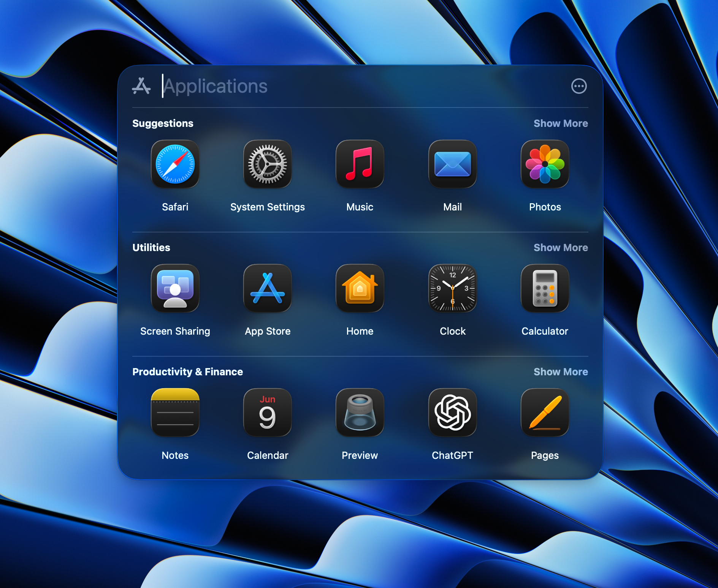Click the Mail label
Image resolution: width=718 pixels, height=588 pixels.
pyautogui.click(x=453, y=207)
